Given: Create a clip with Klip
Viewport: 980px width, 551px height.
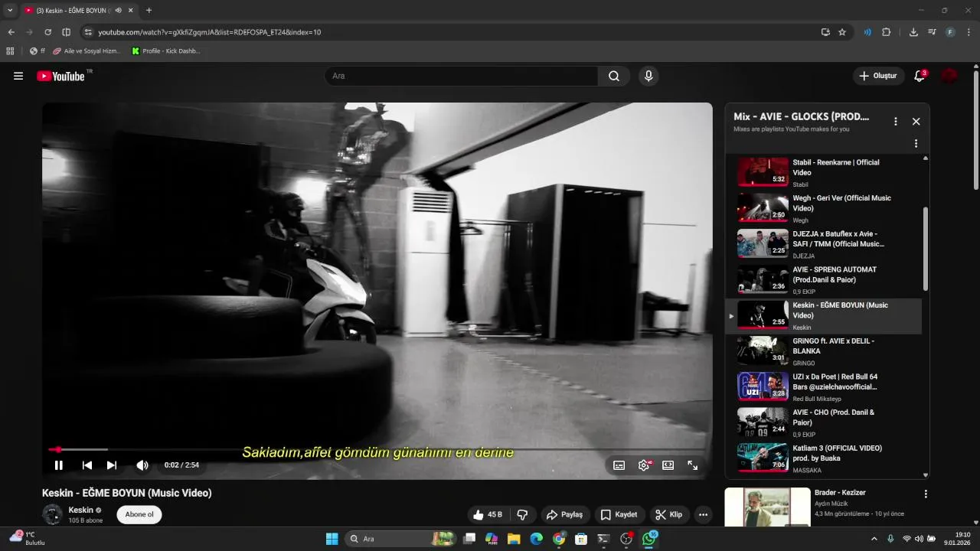Looking at the screenshot, I should coord(668,514).
